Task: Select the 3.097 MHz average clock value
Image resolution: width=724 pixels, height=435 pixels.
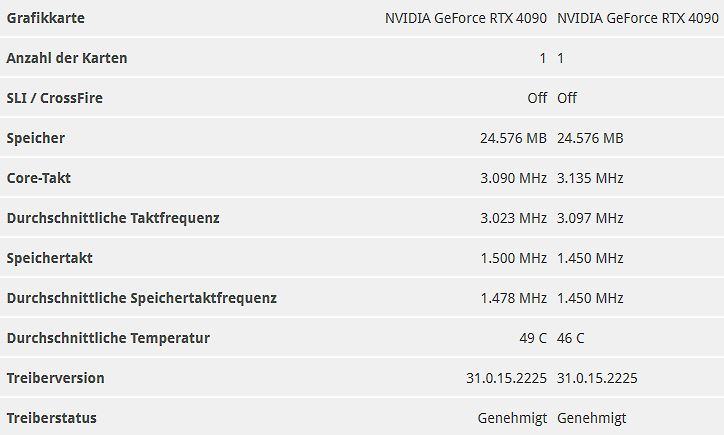Action: (590, 218)
